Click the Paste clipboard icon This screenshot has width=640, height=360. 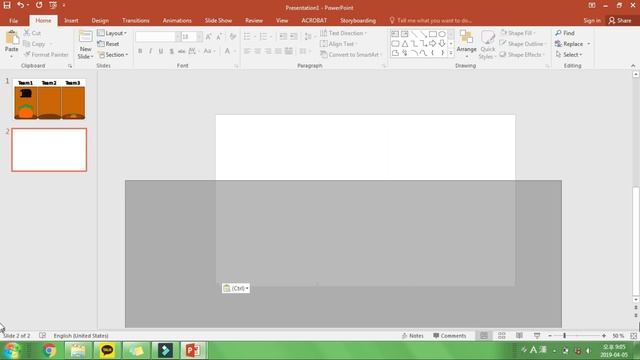pos(12,38)
